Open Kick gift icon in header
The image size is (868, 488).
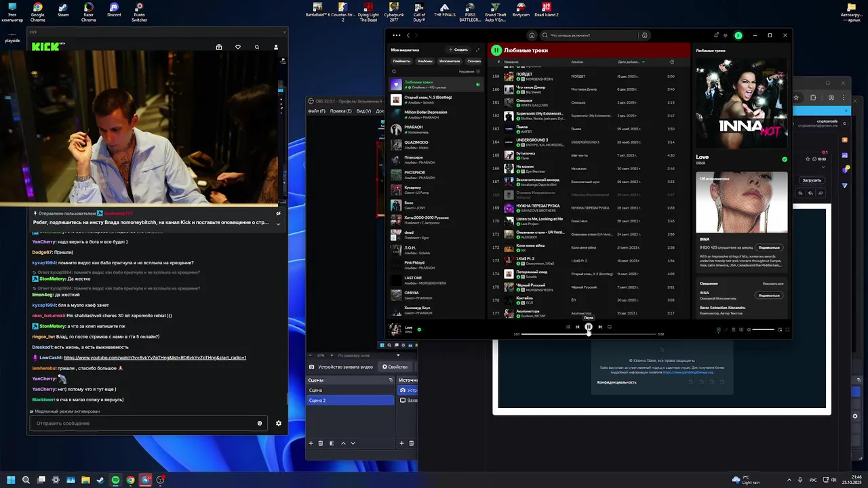coord(219,47)
